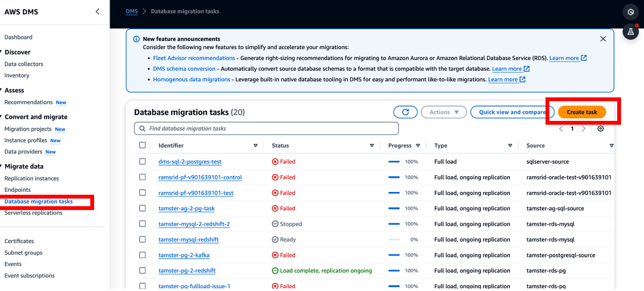The height and width of the screenshot is (291, 644).
Task: Open Instance profiles in sidebar
Action: pos(26,141)
